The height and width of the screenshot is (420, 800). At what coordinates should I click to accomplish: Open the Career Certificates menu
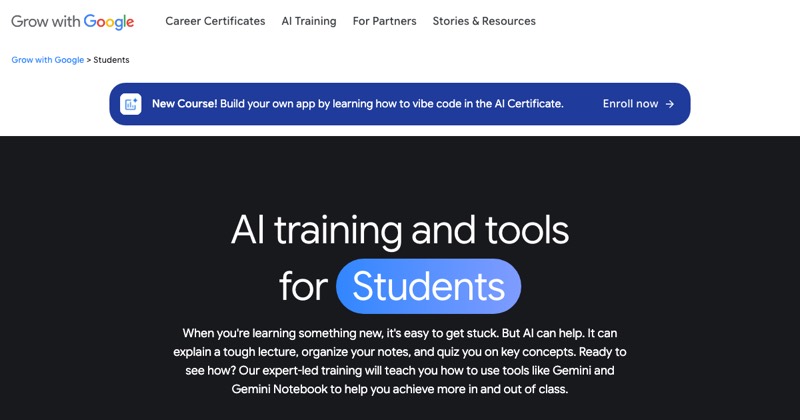(x=215, y=21)
